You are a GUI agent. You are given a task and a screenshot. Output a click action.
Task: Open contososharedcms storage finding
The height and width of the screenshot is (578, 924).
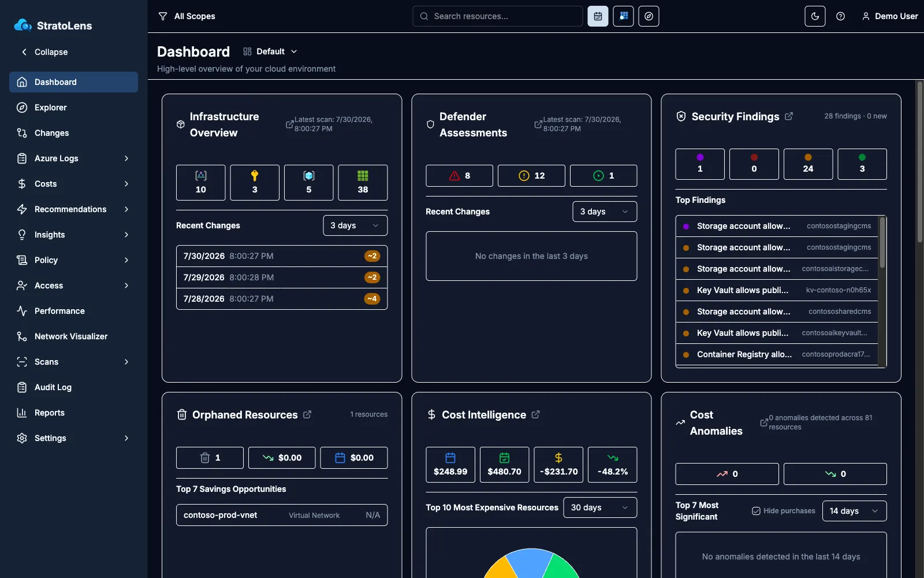click(777, 312)
